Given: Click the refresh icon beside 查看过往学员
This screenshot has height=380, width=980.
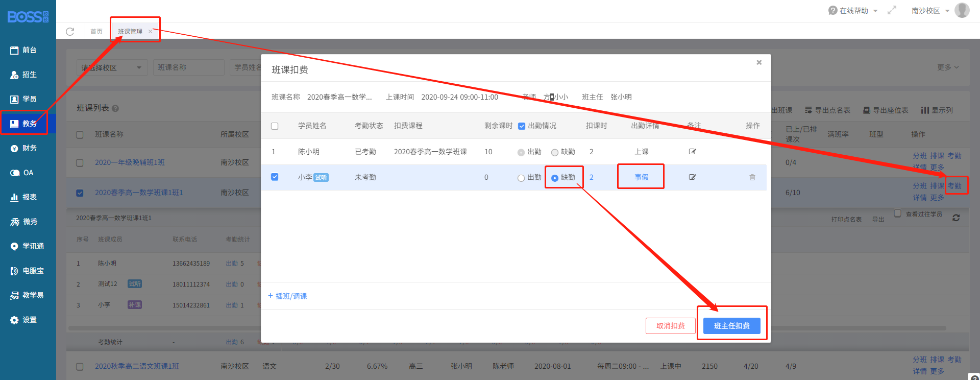Looking at the screenshot, I should pyautogui.click(x=956, y=218).
